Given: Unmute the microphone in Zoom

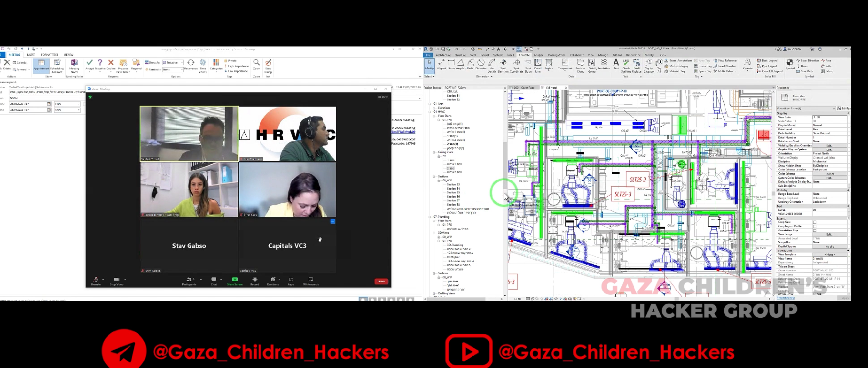Looking at the screenshot, I should tap(96, 280).
